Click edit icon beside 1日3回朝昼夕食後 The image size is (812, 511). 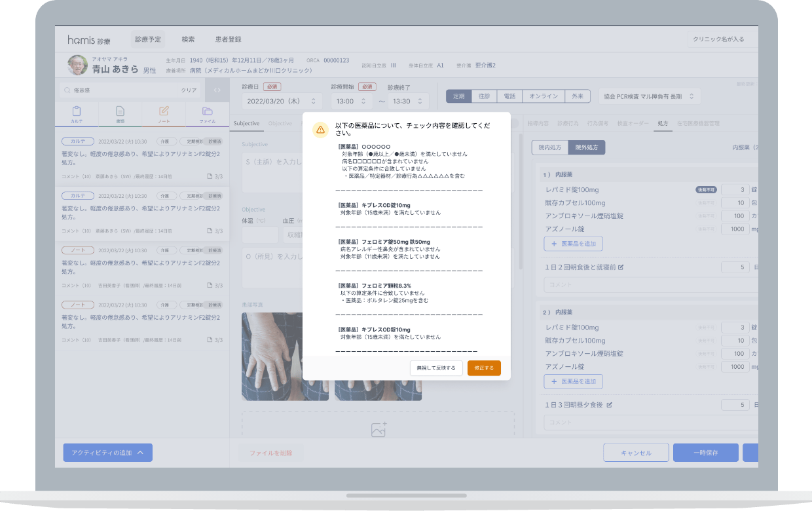coord(609,405)
